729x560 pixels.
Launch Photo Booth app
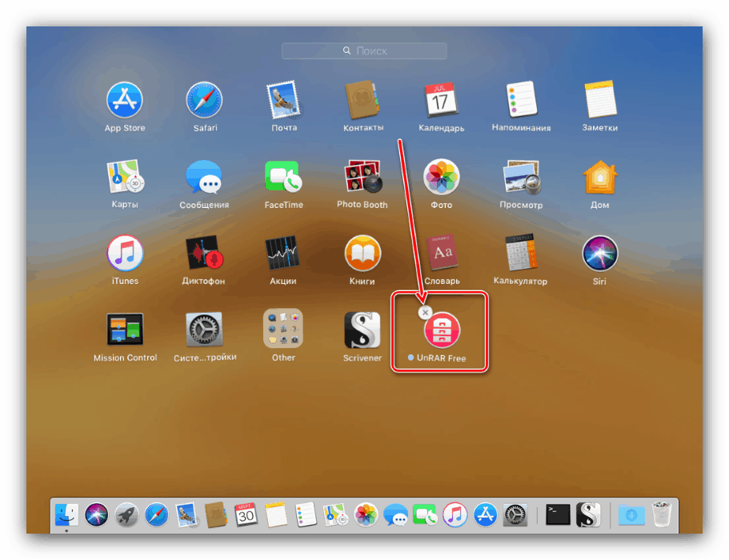[x=362, y=176]
